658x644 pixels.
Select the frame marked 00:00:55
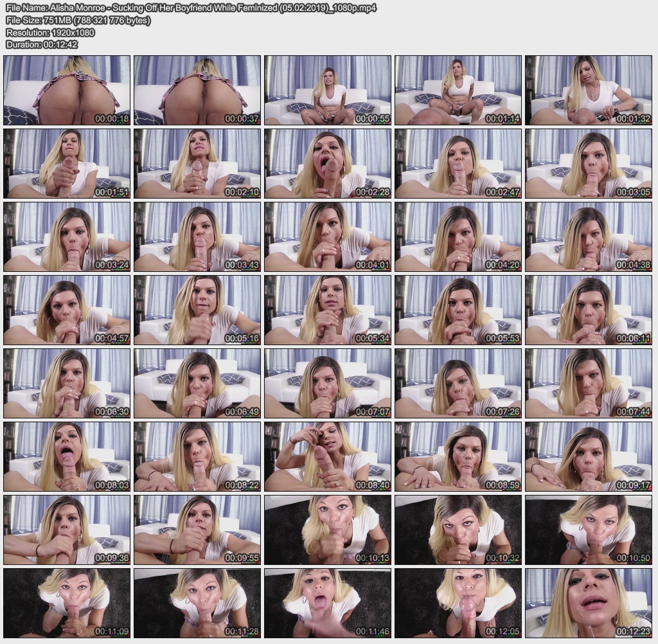[327, 90]
